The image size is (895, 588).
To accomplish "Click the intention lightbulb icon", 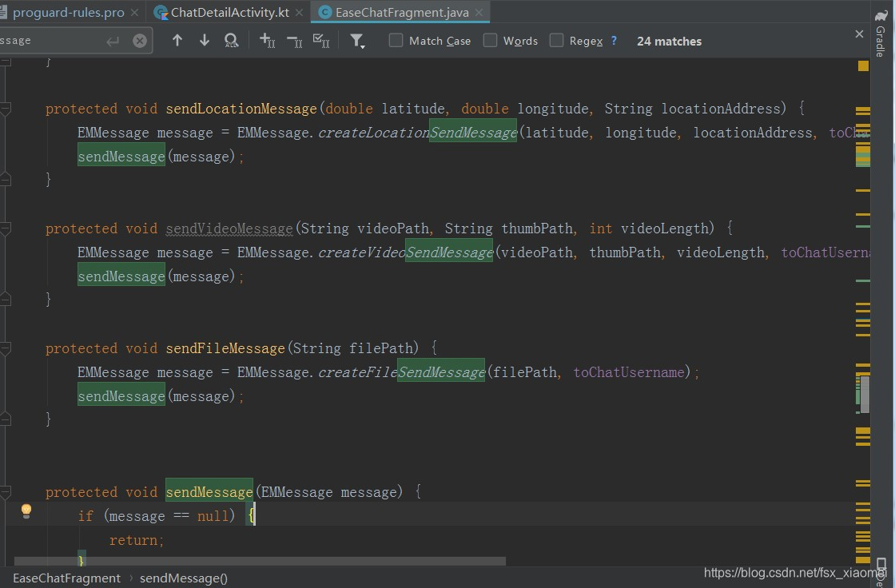I will tap(26, 511).
